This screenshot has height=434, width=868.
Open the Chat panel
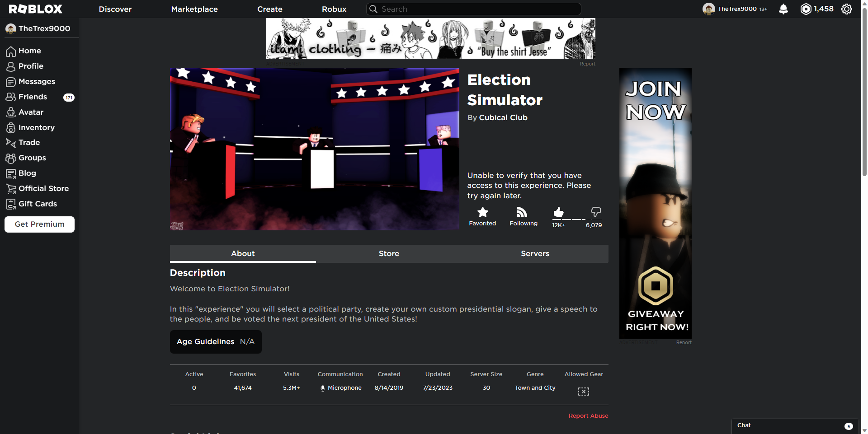[795, 426]
